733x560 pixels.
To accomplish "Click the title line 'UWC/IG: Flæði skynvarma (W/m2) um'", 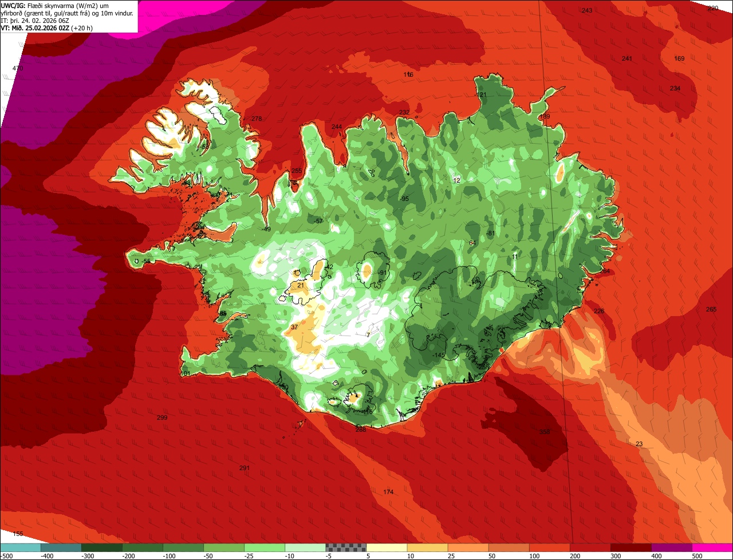I will coord(55,6).
